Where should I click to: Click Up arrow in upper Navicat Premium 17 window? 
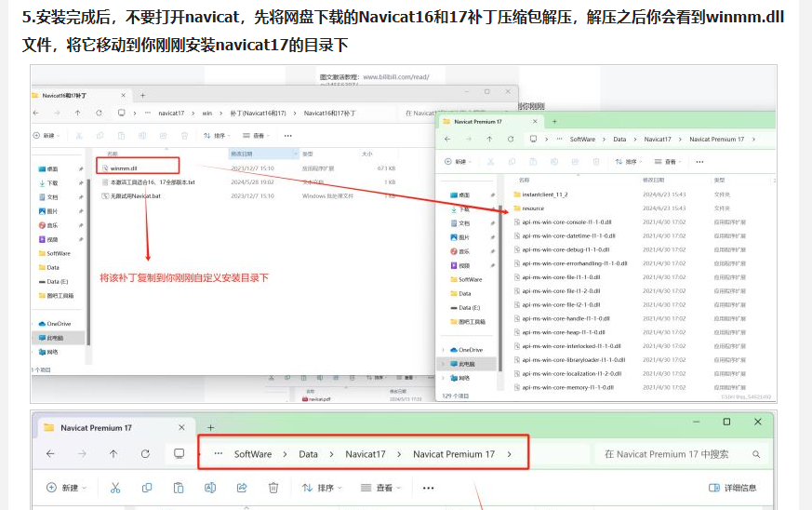click(489, 139)
